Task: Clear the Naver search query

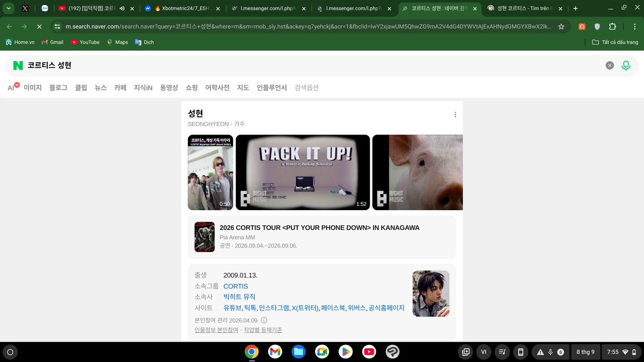Action: coord(610,65)
